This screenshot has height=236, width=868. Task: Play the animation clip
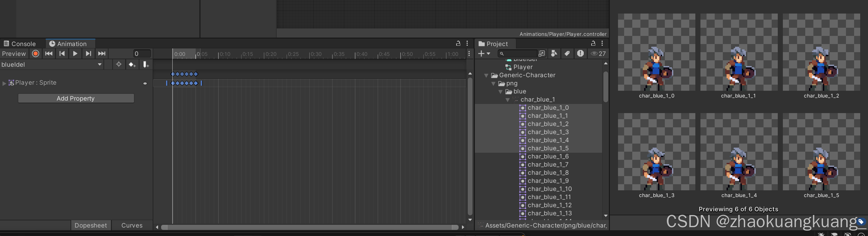[75, 53]
